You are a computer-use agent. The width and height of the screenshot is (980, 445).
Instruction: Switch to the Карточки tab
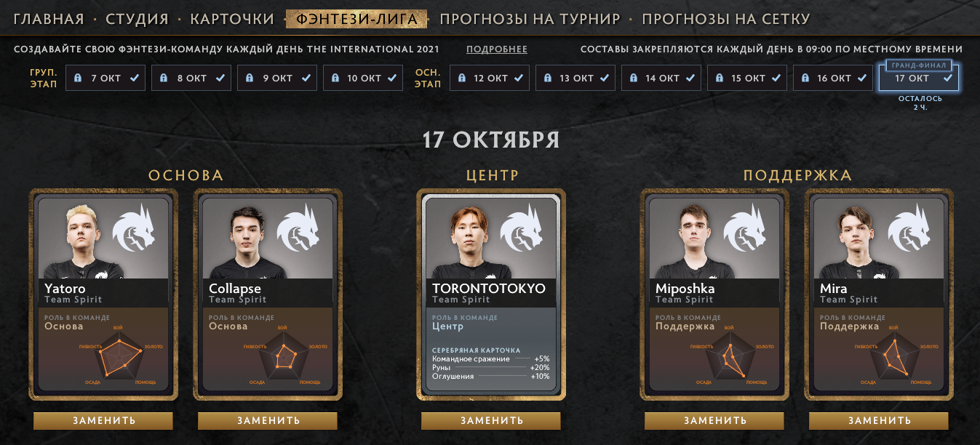pos(232,19)
